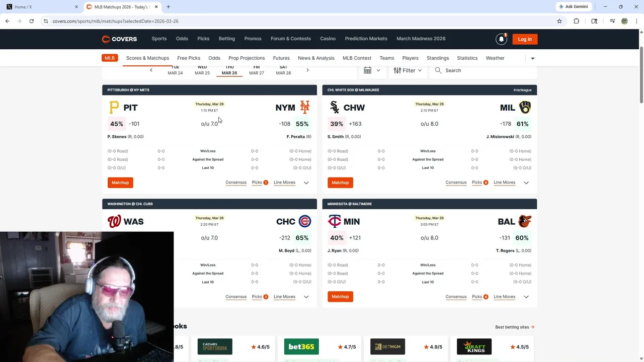Viewport: 644px width, 362px height.
Task: Click the White Sox logo
Action: [x=334, y=107]
